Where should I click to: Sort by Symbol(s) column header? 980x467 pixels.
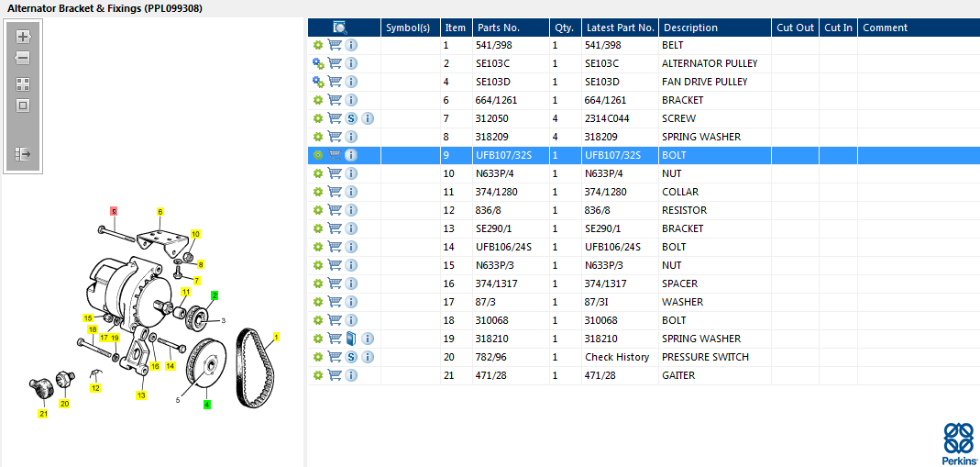pos(411,28)
